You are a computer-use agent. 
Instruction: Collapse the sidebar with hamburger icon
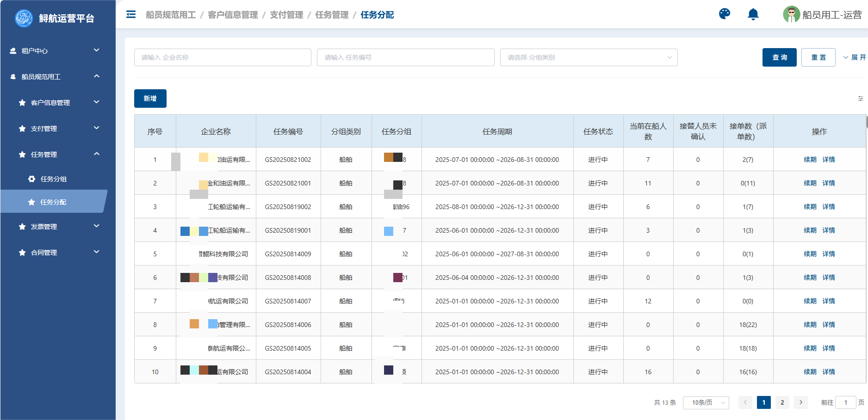131,14
